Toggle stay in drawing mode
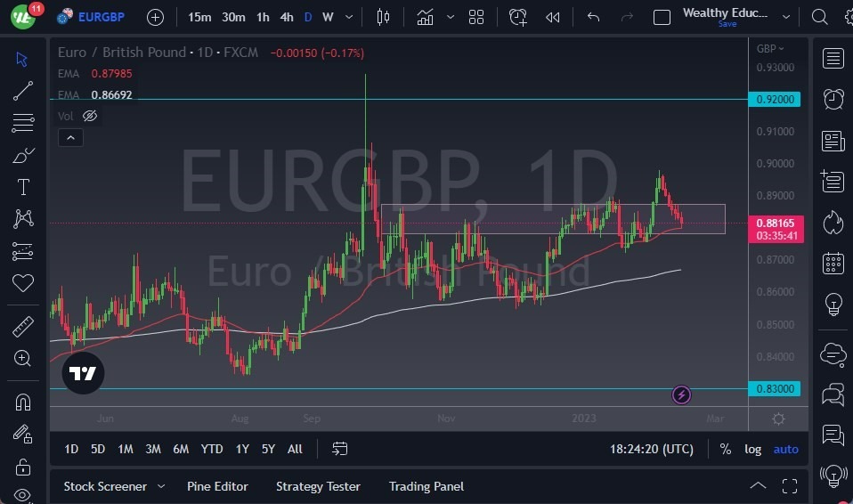Image resolution: width=853 pixels, height=504 pixels. [x=23, y=434]
